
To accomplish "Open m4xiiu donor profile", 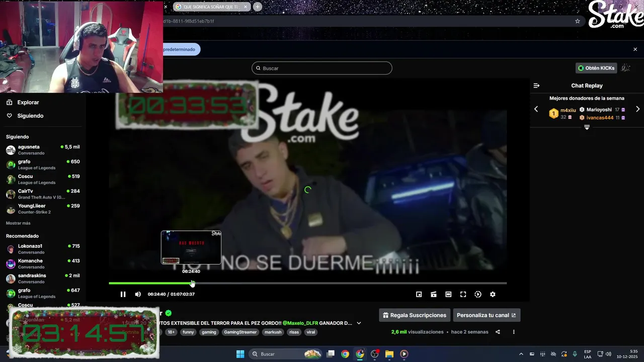I will [x=568, y=110].
